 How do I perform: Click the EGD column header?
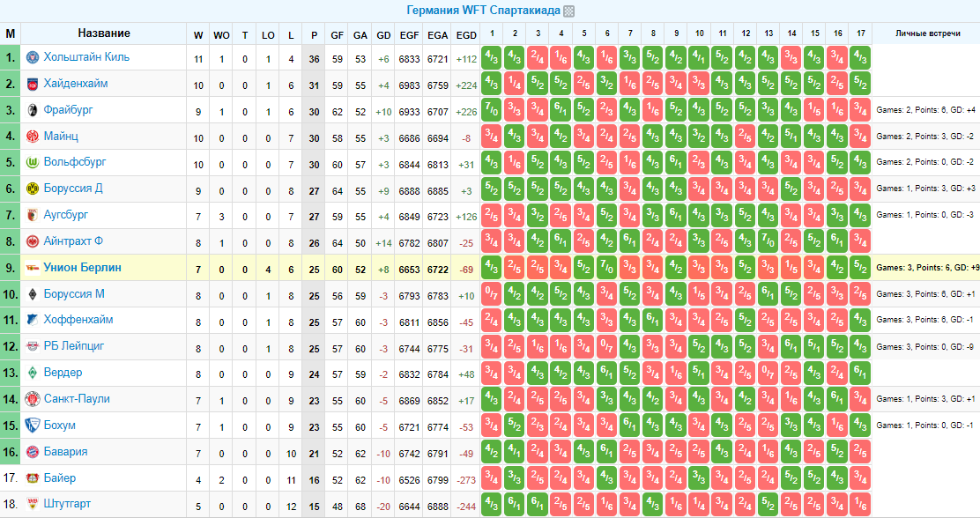(466, 35)
